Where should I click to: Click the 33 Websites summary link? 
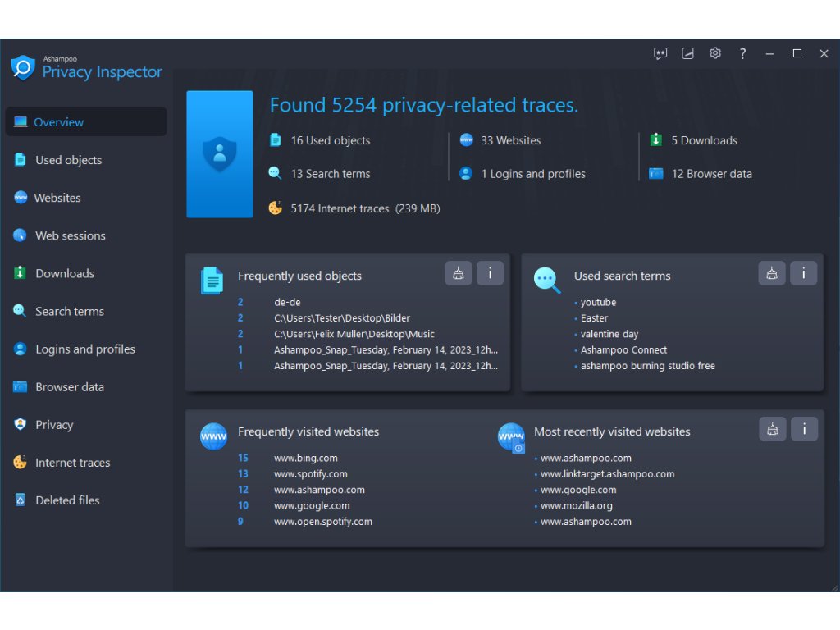tap(510, 140)
